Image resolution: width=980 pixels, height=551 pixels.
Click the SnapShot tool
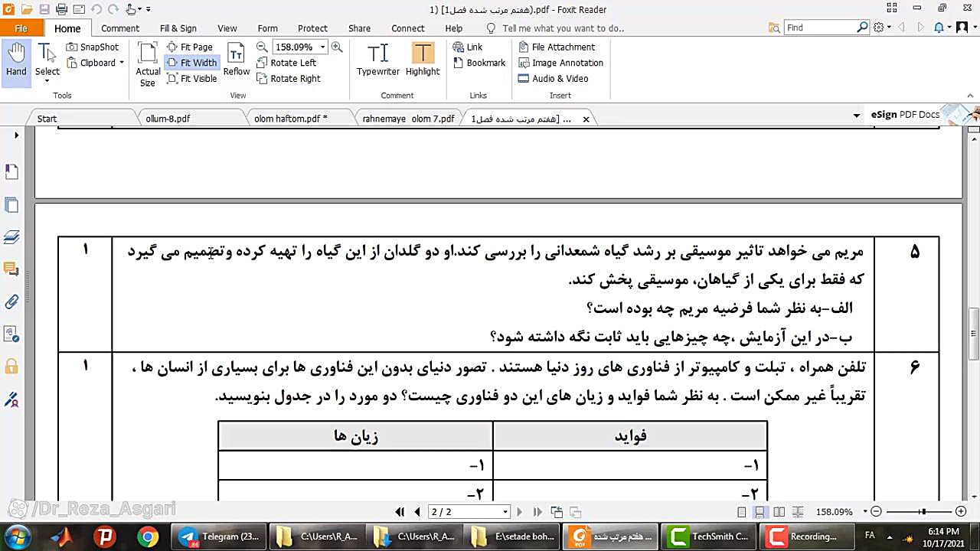[93, 47]
